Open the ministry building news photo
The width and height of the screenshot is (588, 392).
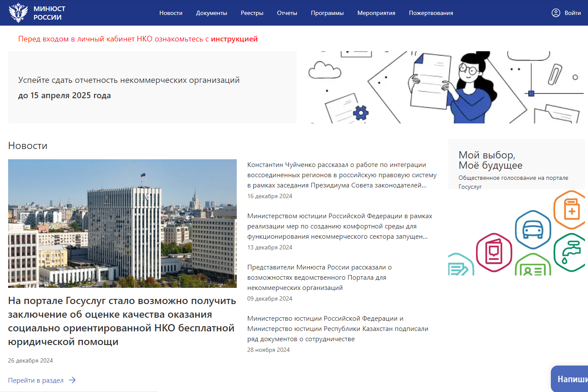(x=122, y=223)
